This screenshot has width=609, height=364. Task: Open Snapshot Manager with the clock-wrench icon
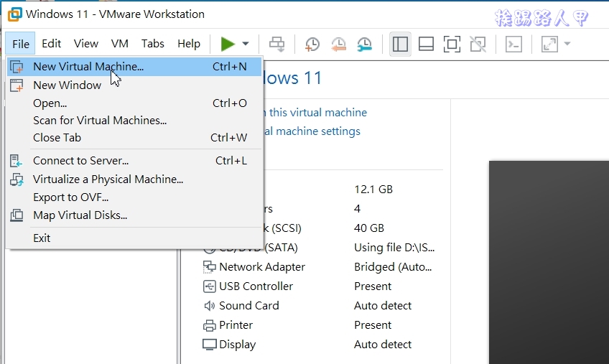[365, 45]
